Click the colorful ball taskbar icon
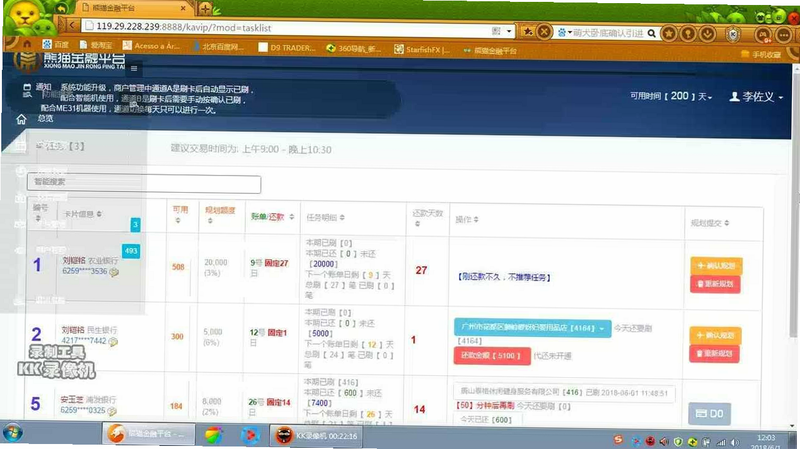This screenshot has width=800, height=449. (x=213, y=436)
